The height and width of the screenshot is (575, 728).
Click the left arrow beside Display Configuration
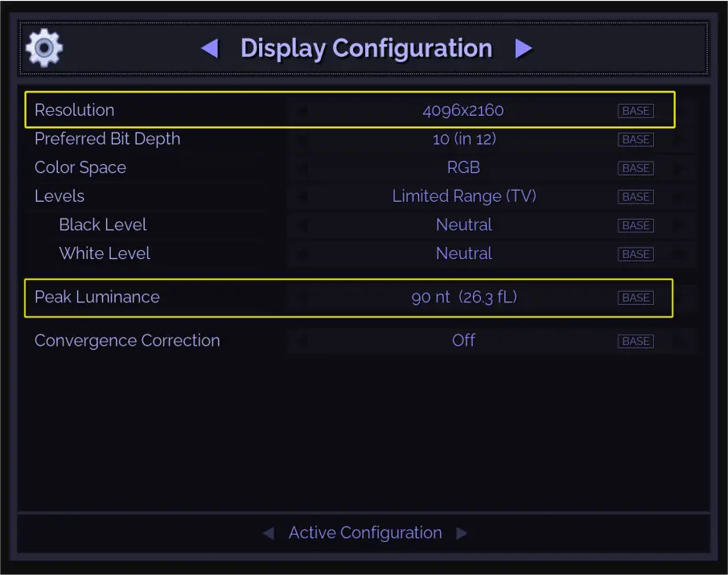click(209, 48)
